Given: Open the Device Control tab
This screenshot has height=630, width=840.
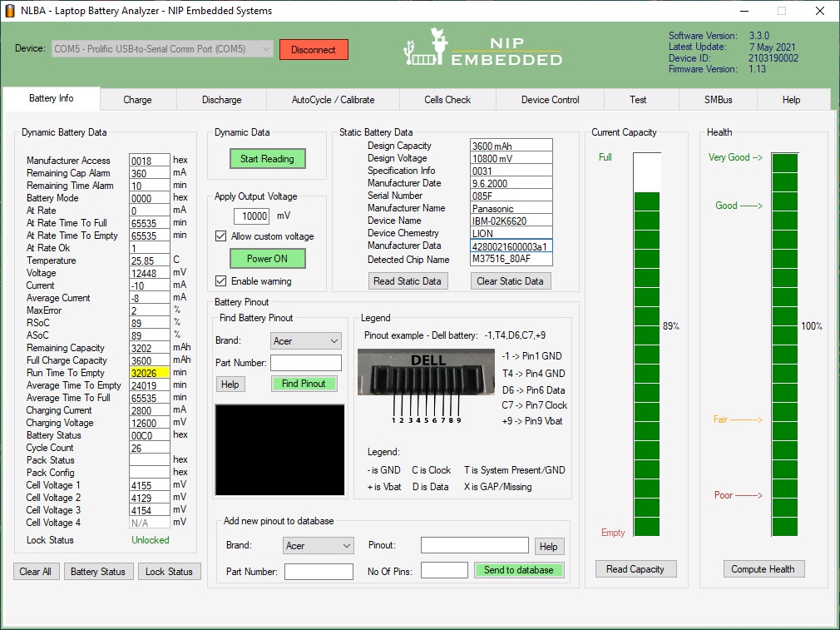Looking at the screenshot, I should (551, 100).
